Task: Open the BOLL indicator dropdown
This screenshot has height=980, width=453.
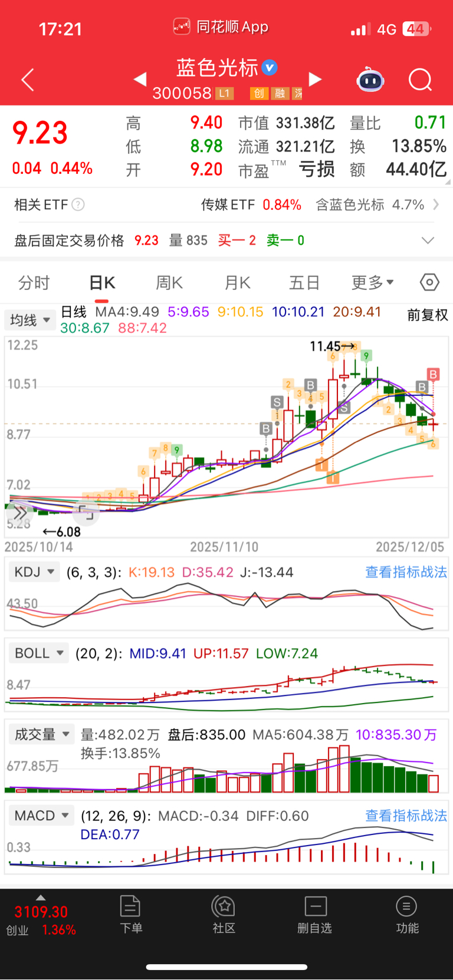Action: point(39,653)
